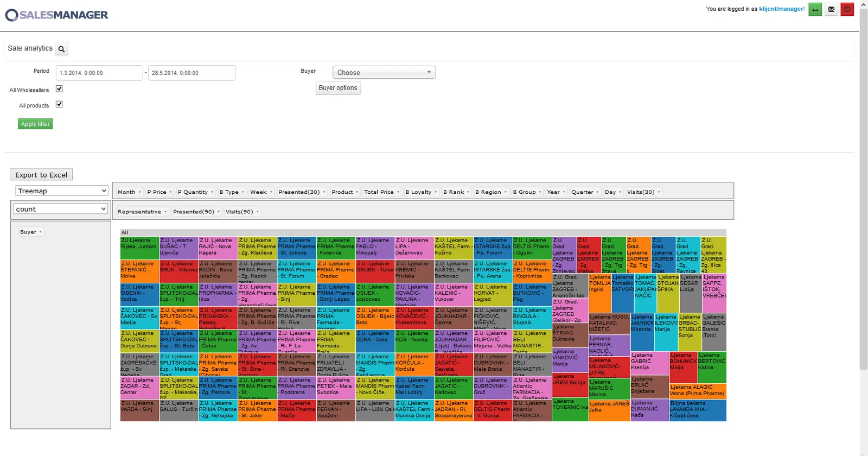Open the Buyer field arrow in the left panel
This screenshot has height=456, width=868.
(x=40, y=232)
